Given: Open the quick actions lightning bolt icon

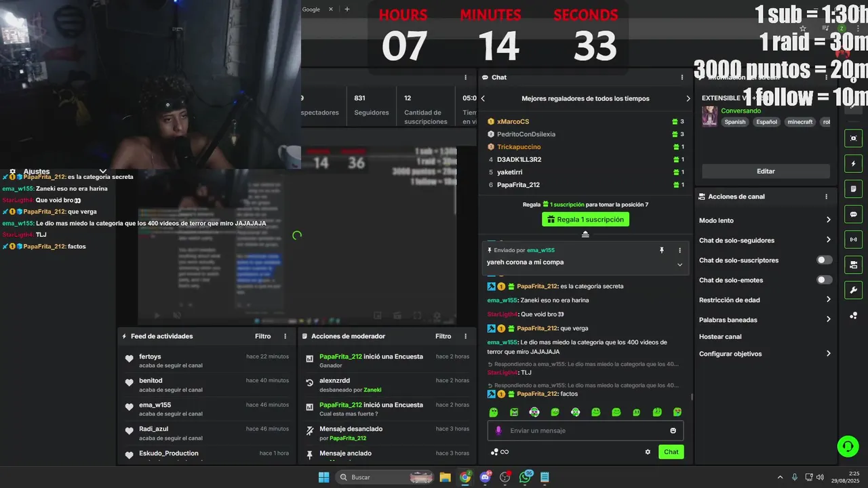Looking at the screenshot, I should click(853, 164).
